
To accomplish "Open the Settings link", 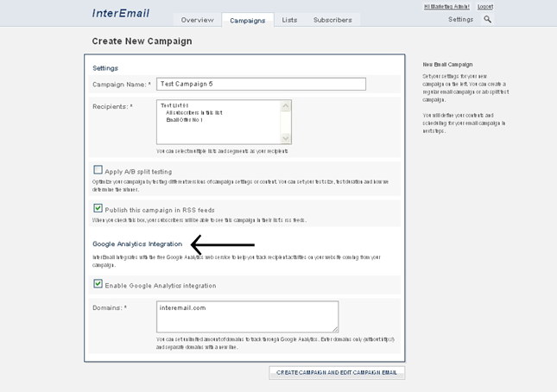I will coord(461,19).
